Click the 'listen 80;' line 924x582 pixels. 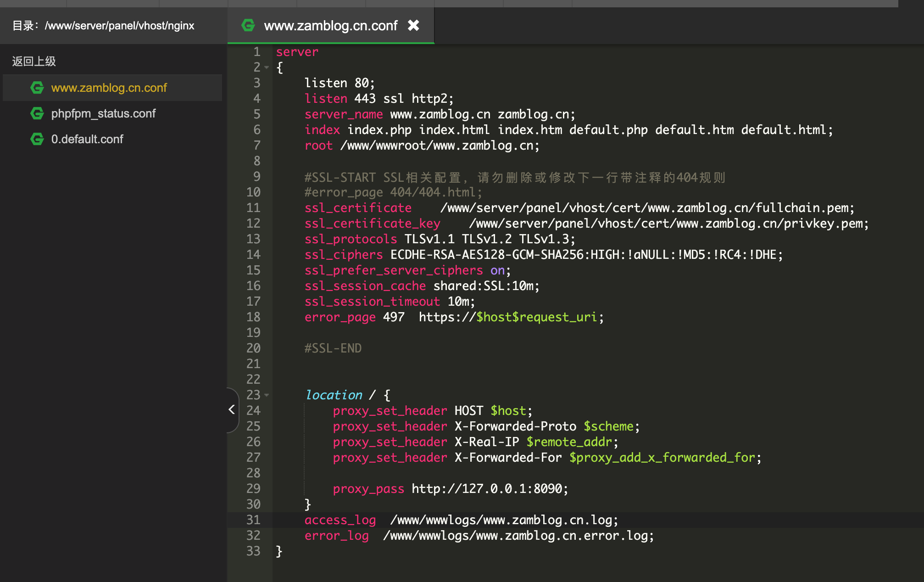click(x=340, y=83)
